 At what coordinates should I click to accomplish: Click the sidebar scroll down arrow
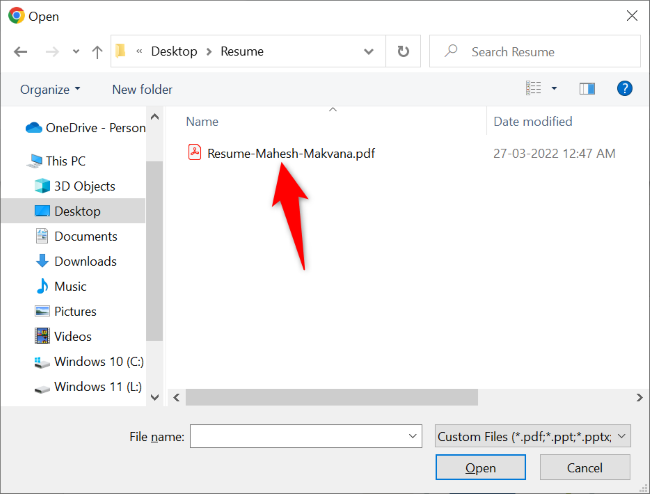(155, 397)
